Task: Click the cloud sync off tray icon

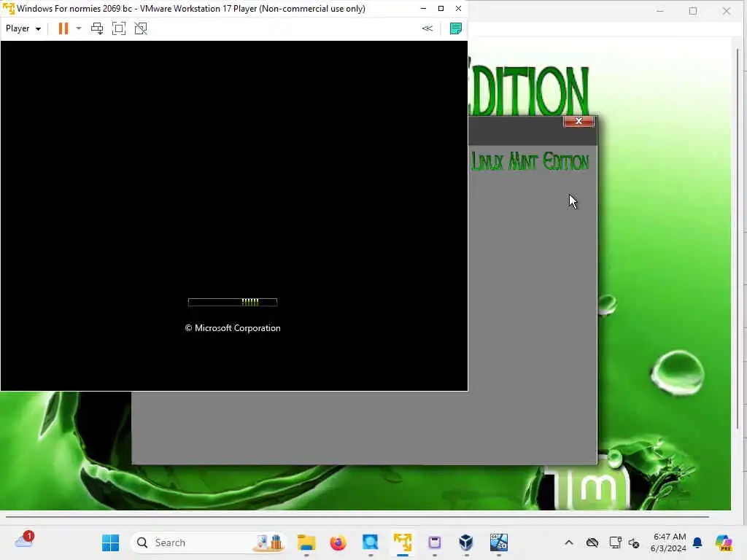Action: [592, 542]
